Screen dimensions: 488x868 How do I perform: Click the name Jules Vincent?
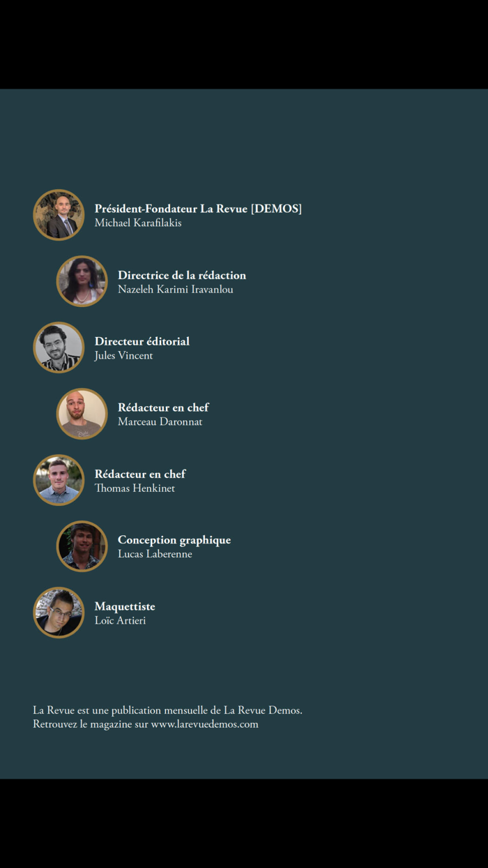pos(123,356)
